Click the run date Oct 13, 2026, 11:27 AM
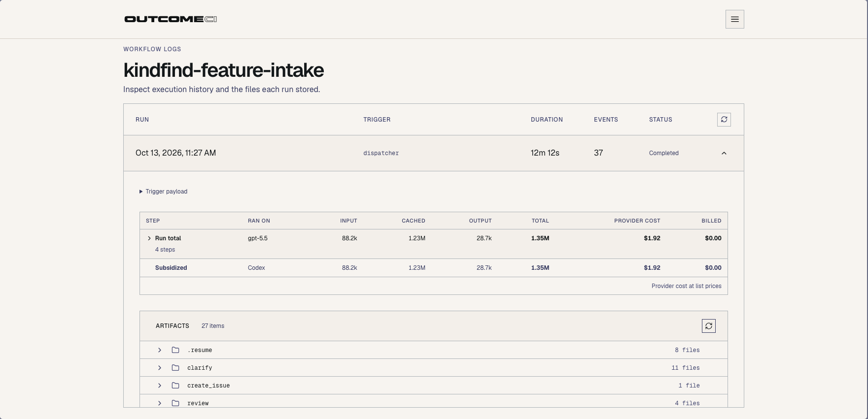 175,153
